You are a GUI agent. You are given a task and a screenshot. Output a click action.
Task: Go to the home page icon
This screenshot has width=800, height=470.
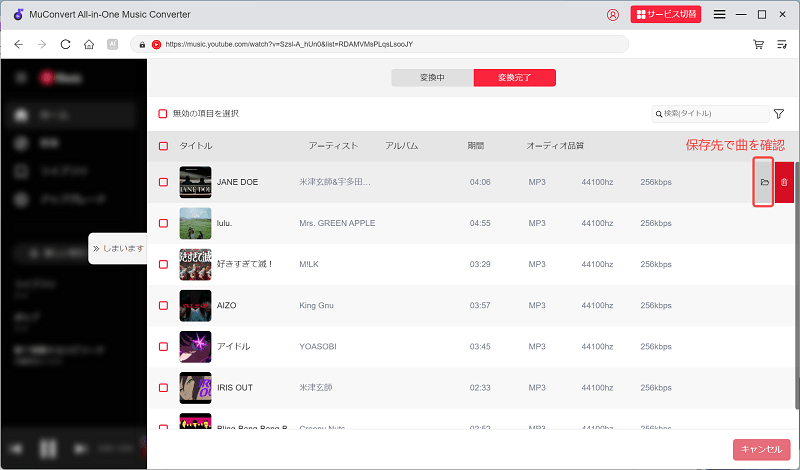pyautogui.click(x=89, y=44)
